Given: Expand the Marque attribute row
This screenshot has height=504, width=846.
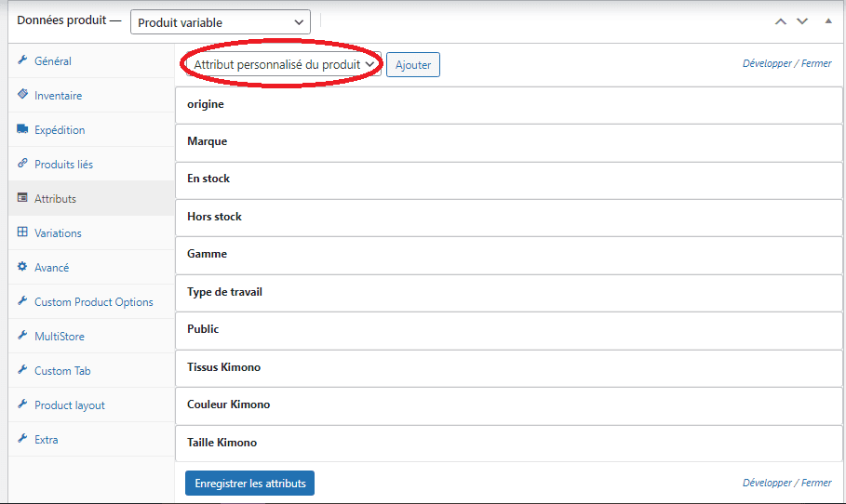Looking at the screenshot, I should point(509,141).
